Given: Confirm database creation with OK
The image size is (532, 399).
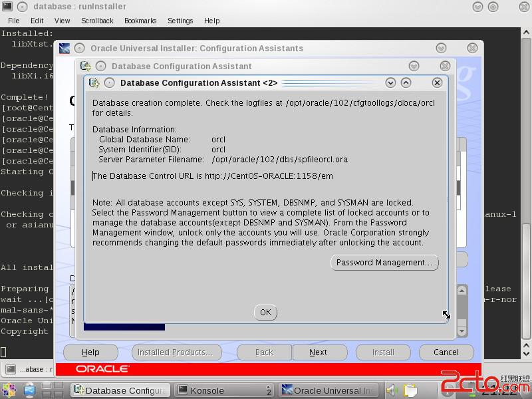Looking at the screenshot, I should [x=265, y=312].
